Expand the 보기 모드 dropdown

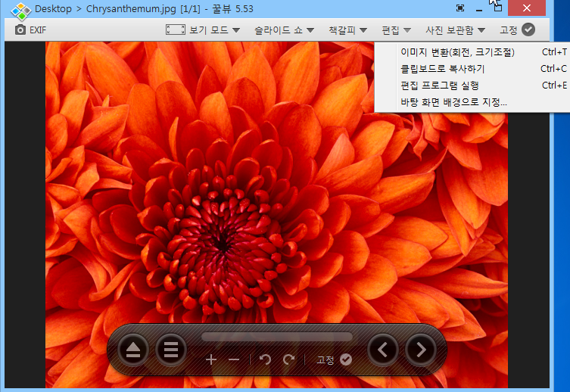[x=215, y=30]
